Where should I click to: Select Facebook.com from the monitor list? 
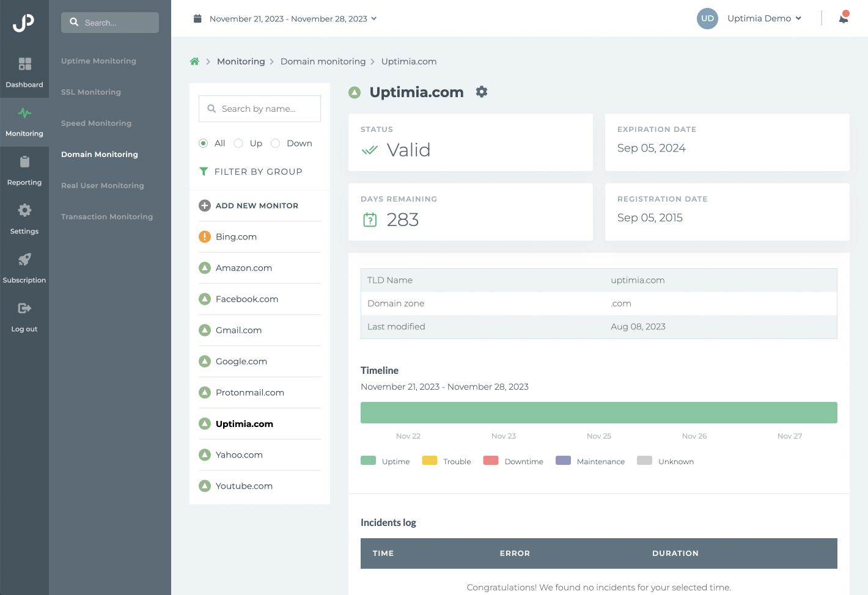click(x=246, y=299)
